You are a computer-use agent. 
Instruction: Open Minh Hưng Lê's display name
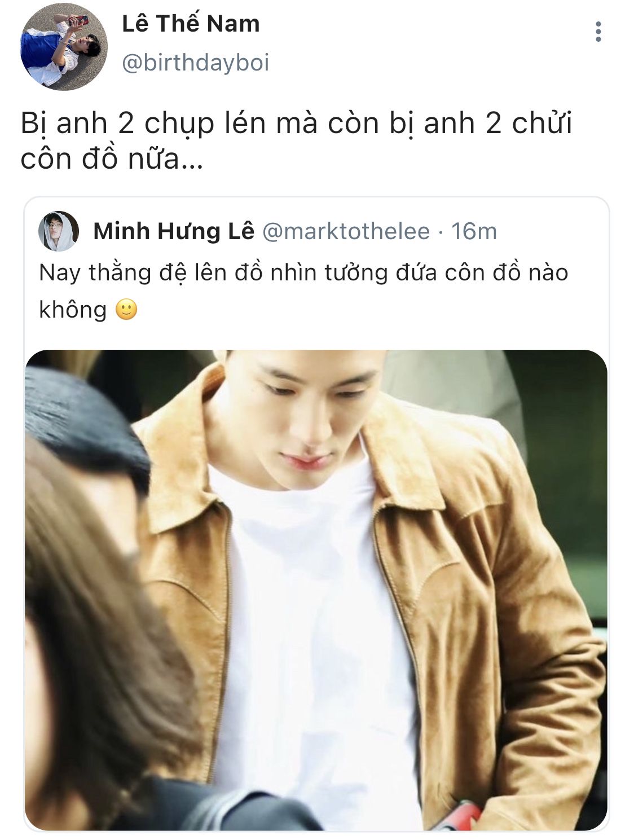(174, 231)
